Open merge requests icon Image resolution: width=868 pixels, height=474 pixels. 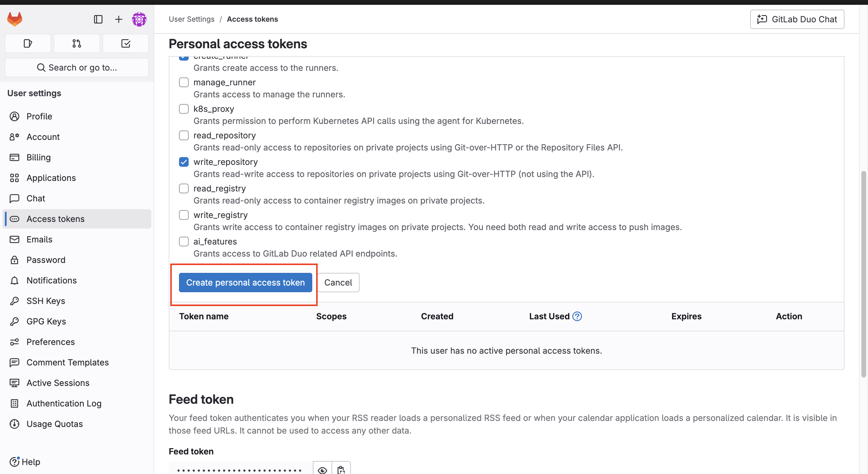coord(77,43)
